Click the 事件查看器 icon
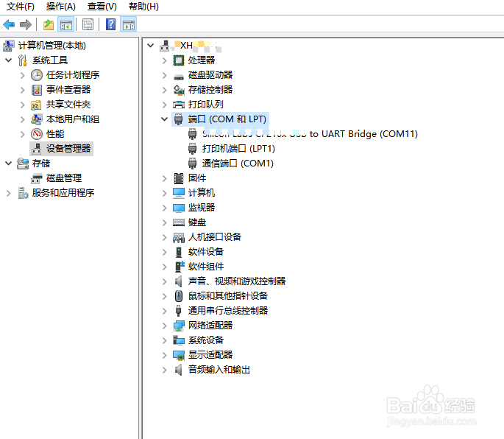Screen dimensions: 504x439 click(x=37, y=90)
